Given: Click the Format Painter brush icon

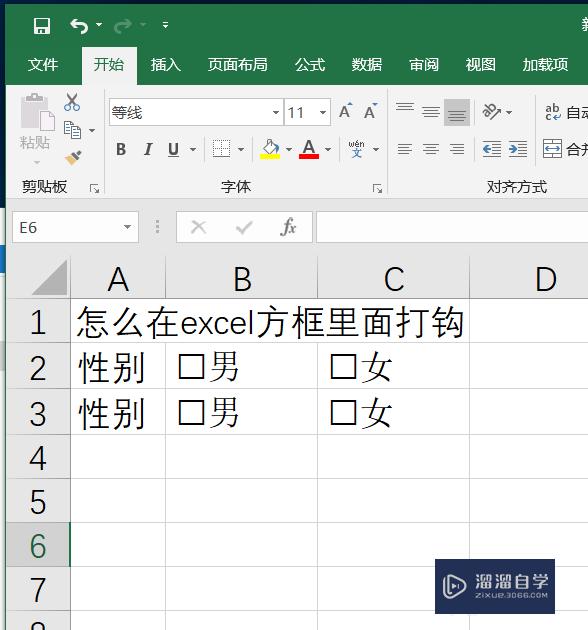Looking at the screenshot, I should point(73,158).
